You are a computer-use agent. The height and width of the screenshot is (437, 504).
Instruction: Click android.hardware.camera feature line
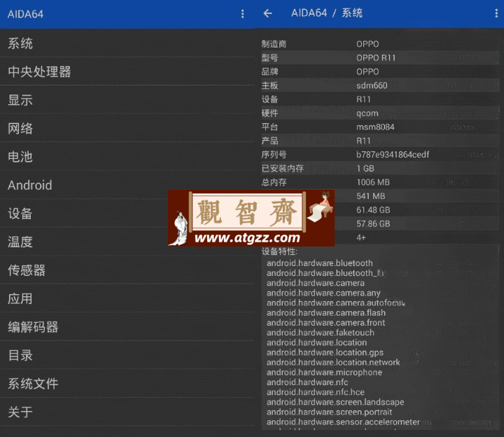click(315, 283)
